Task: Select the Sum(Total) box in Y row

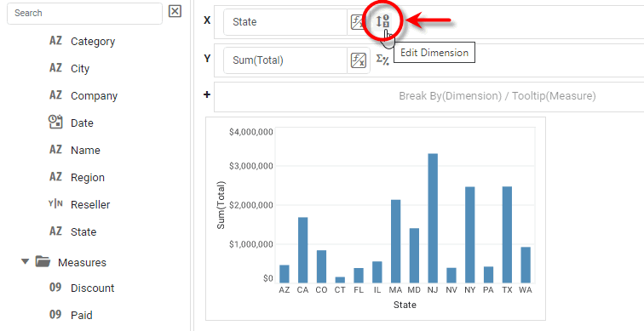Action: coord(285,60)
